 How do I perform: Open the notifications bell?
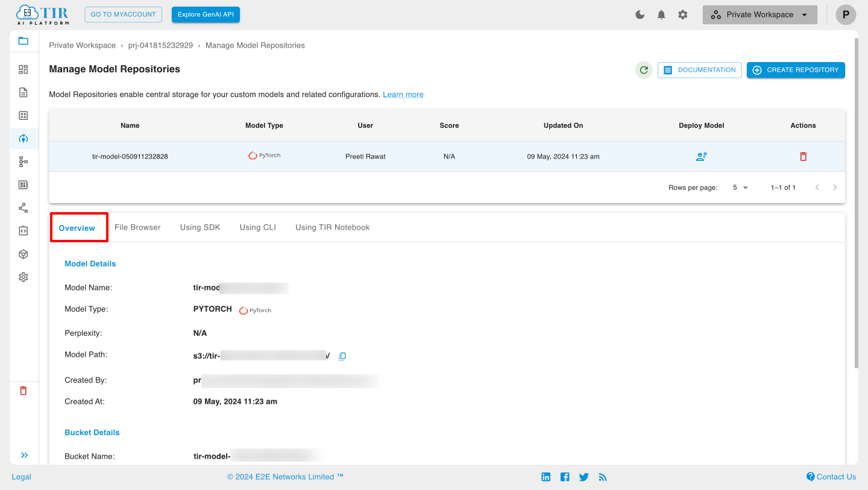click(x=661, y=14)
